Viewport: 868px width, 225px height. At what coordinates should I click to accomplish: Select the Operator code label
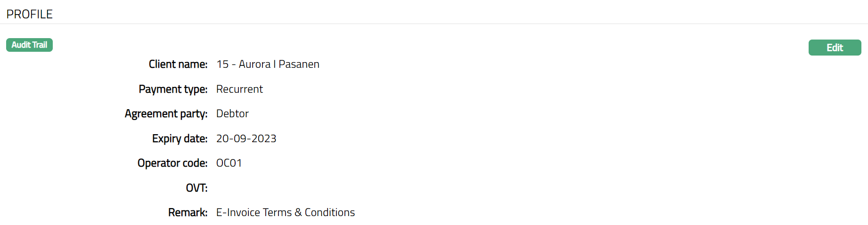point(172,163)
